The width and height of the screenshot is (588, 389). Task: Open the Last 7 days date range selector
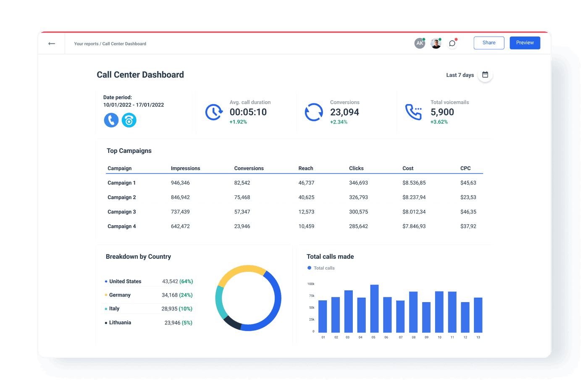459,75
